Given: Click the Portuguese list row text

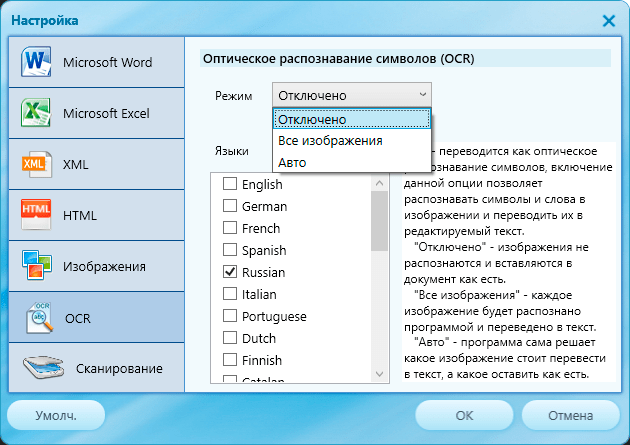Looking at the screenshot, I should tap(274, 316).
